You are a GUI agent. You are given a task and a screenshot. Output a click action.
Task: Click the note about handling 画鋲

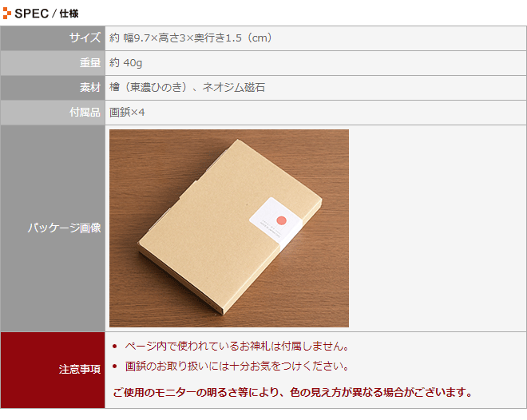click(x=237, y=366)
